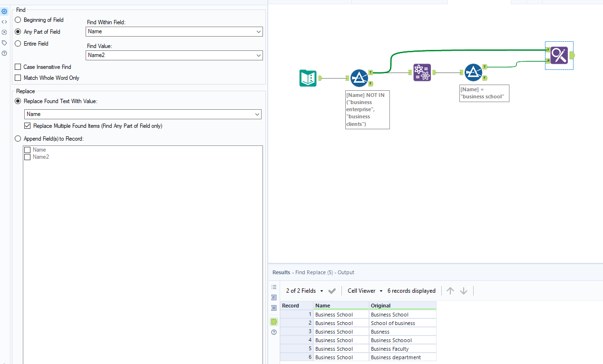603x364 pixels.
Task: Select the Entire Field radio button
Action: [18, 43]
